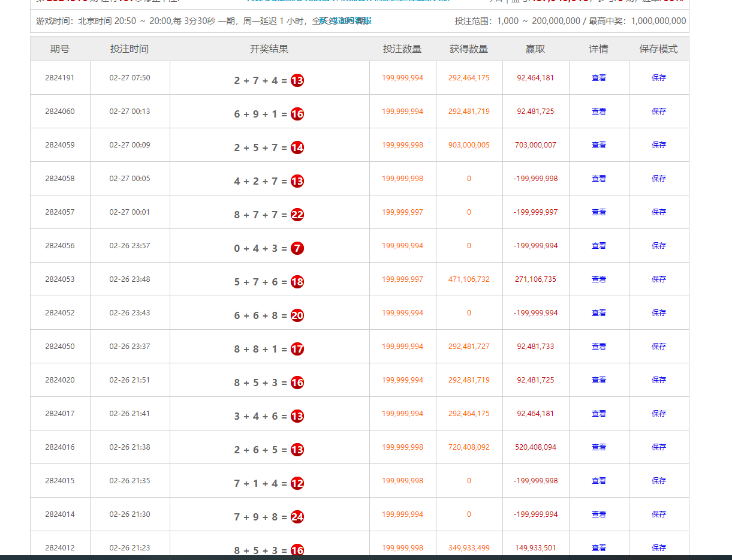This screenshot has height=560, width=732.
Task: View details of period 2824053
Action: [598, 279]
